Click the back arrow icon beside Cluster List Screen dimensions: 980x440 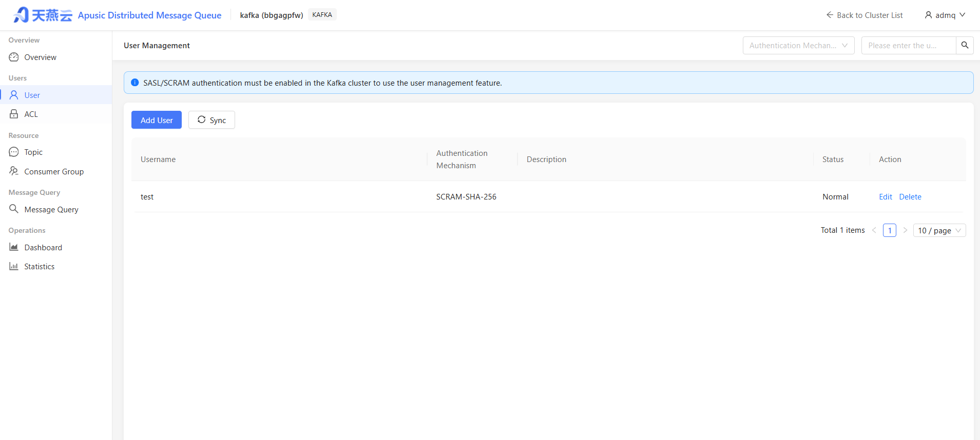[x=830, y=15]
